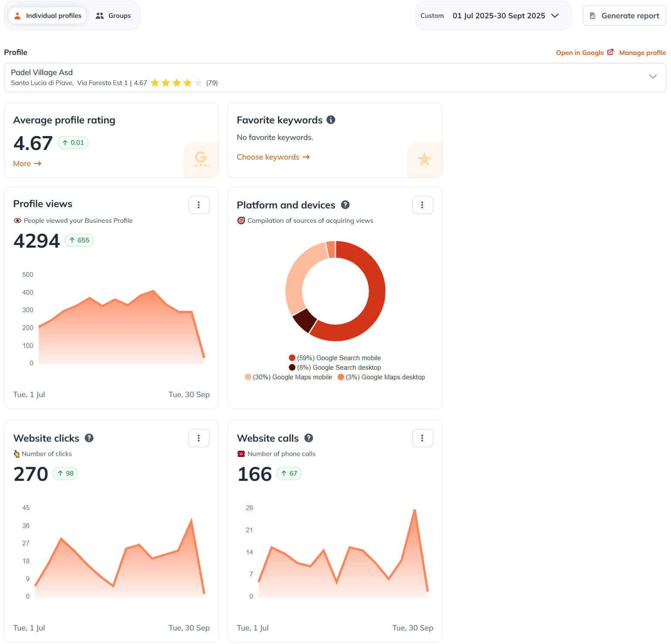Open Profile views three-dot menu
The width and height of the screenshot is (671, 644).
(199, 205)
